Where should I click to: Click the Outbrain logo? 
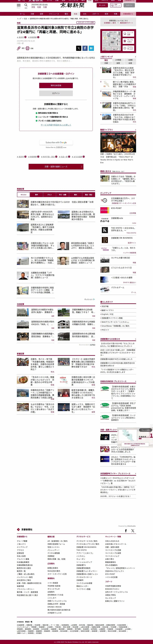90,299
